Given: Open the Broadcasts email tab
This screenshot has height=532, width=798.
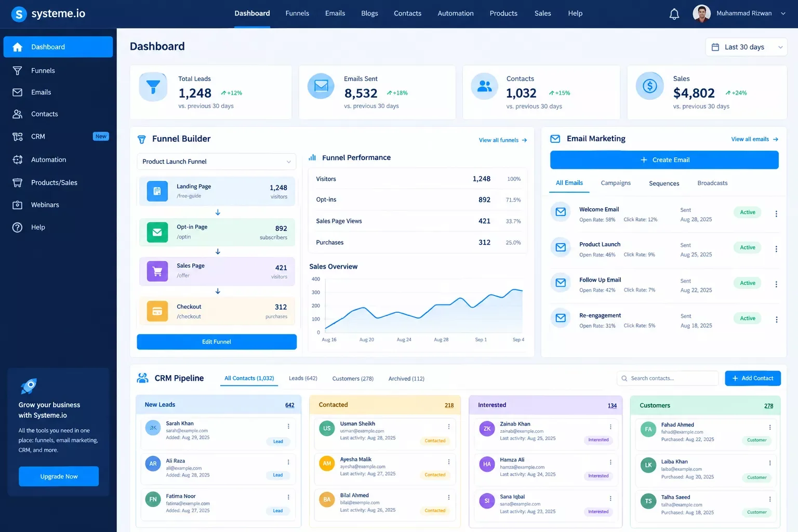Looking at the screenshot, I should (712, 183).
